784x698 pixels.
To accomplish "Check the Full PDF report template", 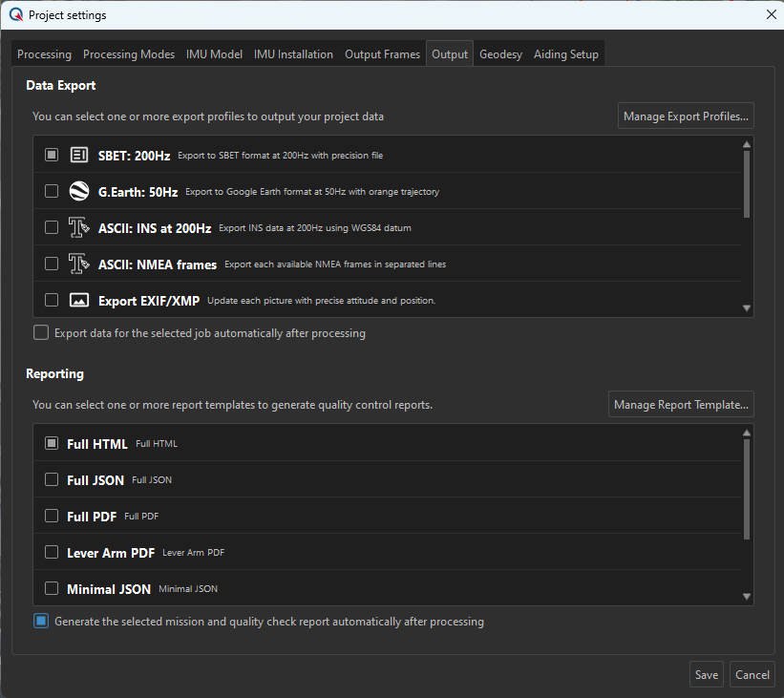I will point(52,516).
